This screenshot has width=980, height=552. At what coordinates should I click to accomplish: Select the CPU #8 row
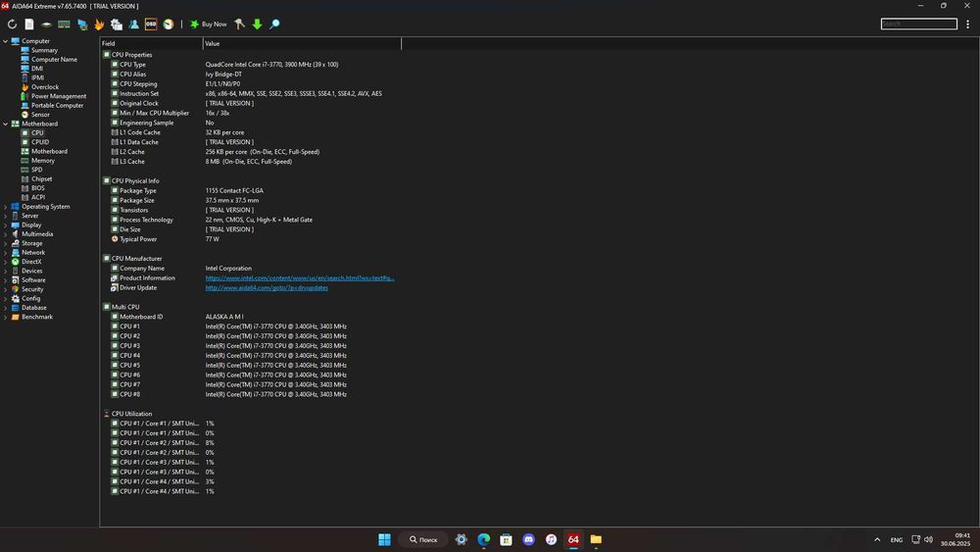[250, 394]
